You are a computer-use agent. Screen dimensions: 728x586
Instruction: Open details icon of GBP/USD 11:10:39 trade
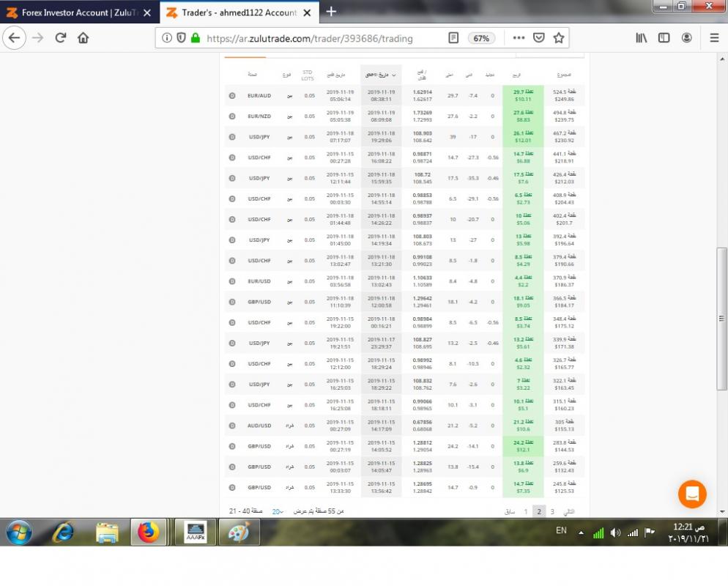pyautogui.click(x=232, y=302)
